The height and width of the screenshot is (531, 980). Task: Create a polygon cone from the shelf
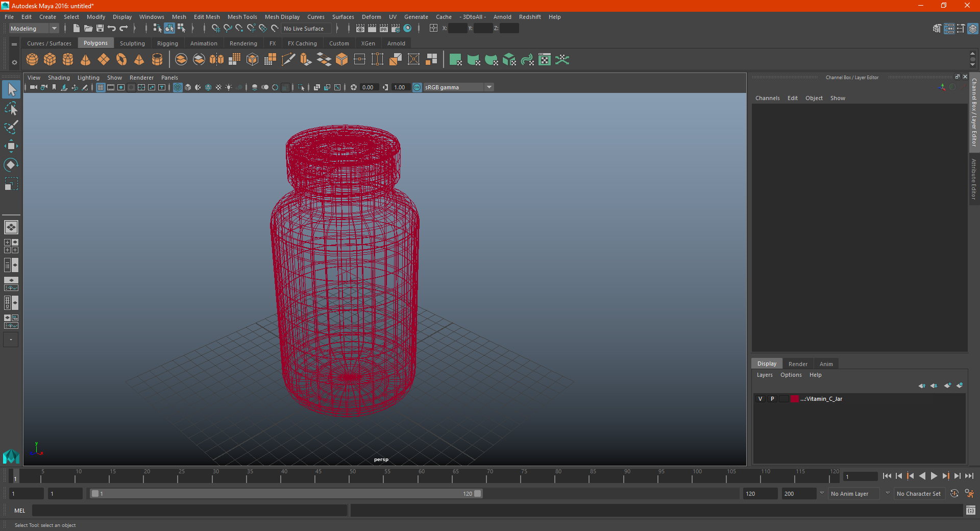click(x=86, y=60)
